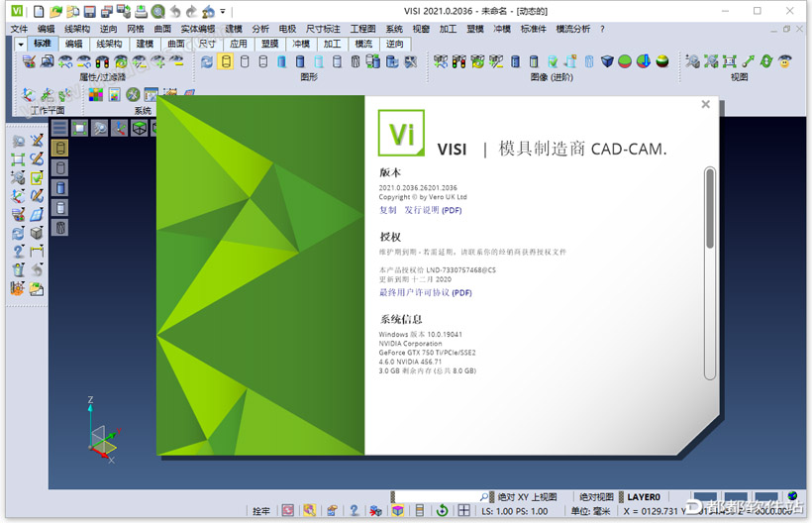Image resolution: width=812 pixels, height=523 pixels.
Task: Click the zoom-to-fit icon with green arrows
Action: (x=711, y=61)
